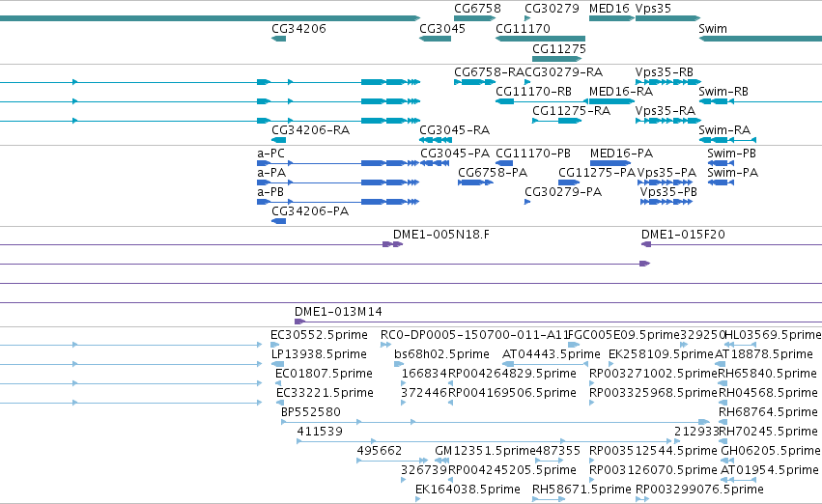The width and height of the screenshot is (822, 504).
Task: Click the MED16-RA transcript label
Action: click(621, 92)
